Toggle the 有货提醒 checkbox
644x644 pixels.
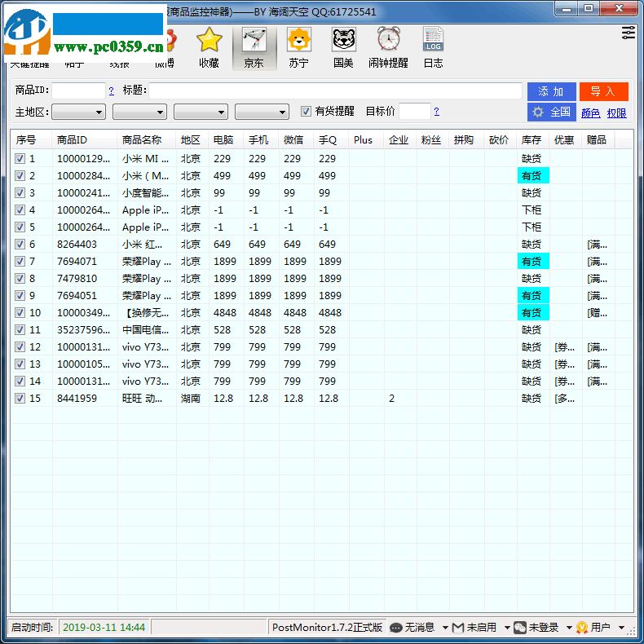pos(306,112)
